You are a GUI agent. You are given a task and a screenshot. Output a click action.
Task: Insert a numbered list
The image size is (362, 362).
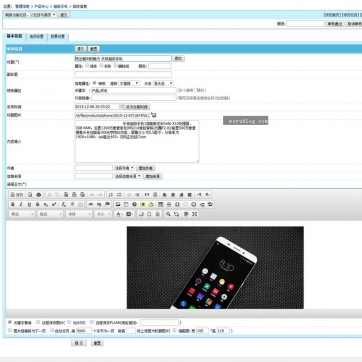click(x=111, y=195)
